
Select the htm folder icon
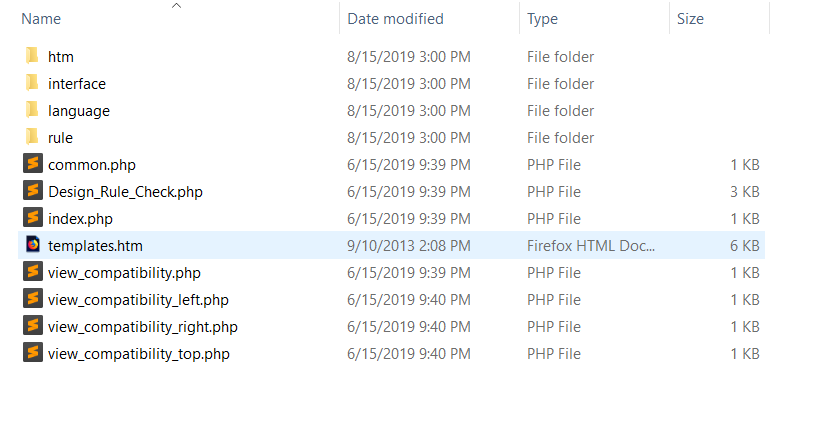tap(32, 56)
